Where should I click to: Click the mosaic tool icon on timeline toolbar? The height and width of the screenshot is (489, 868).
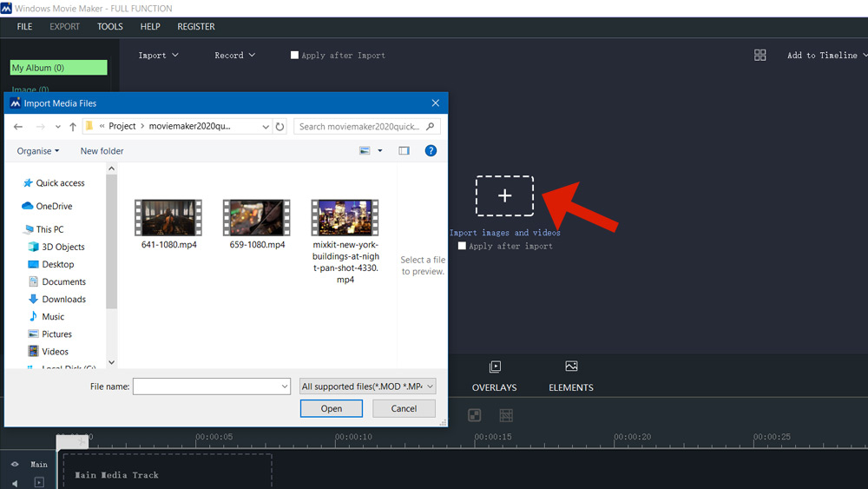pos(475,415)
